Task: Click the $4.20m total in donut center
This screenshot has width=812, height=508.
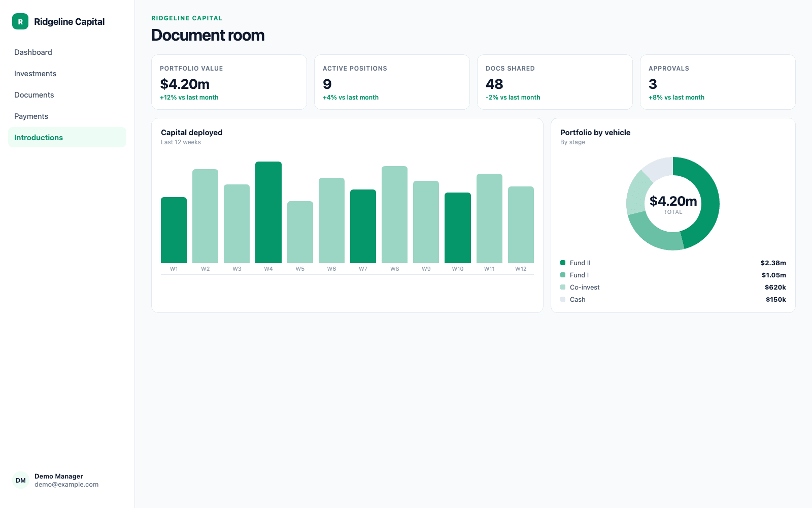Action: 673,201
